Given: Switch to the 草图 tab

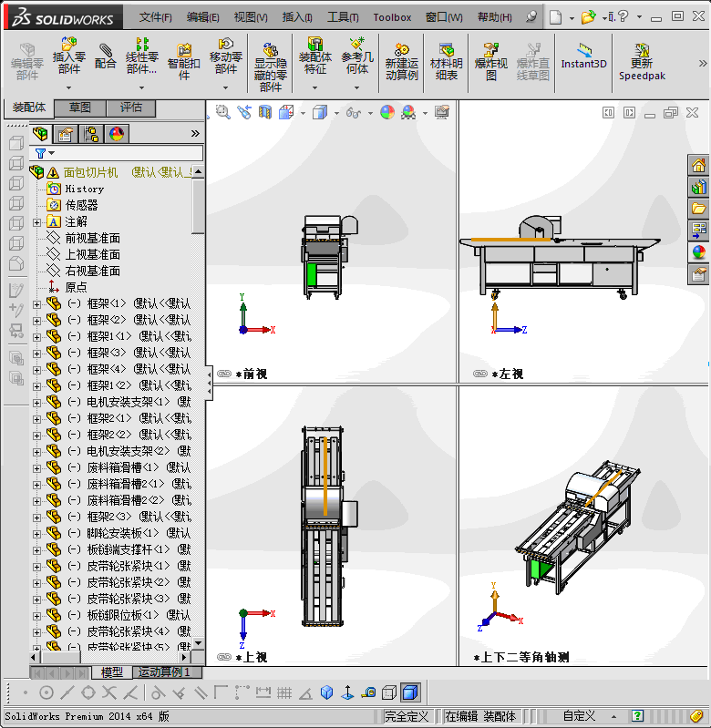Looking at the screenshot, I should click(80, 108).
